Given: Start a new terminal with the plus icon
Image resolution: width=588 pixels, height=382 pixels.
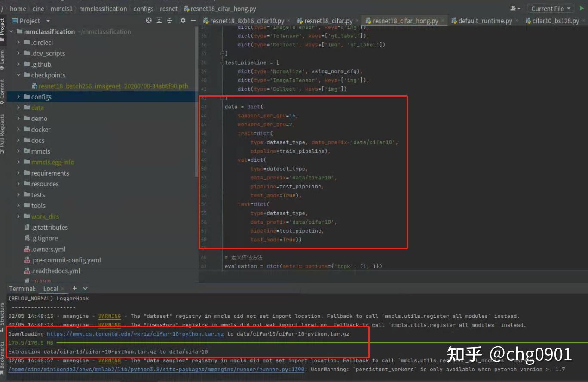Looking at the screenshot, I should [x=74, y=288].
